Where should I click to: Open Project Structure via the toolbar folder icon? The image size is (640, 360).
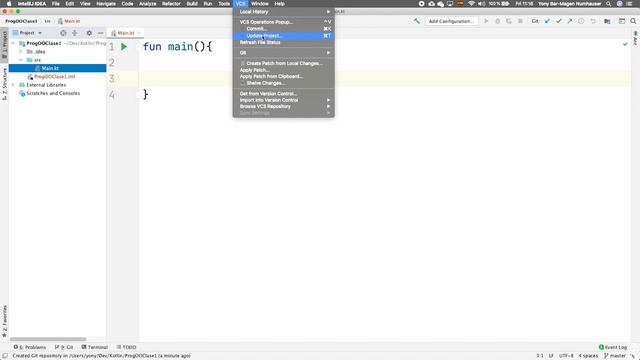point(607,21)
